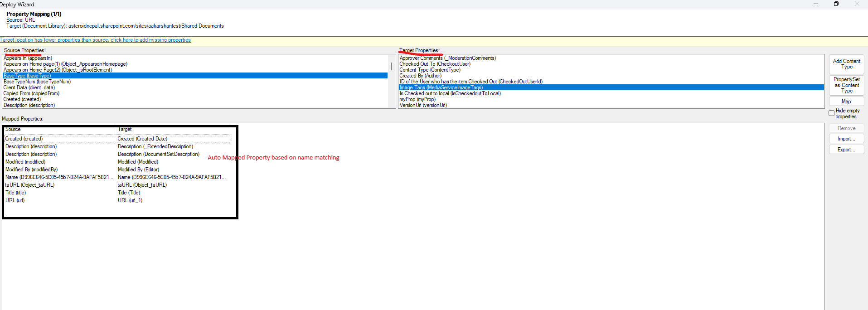Select the URL (url_1) mapped row
This screenshot has width=868, height=310.
pos(117,200)
